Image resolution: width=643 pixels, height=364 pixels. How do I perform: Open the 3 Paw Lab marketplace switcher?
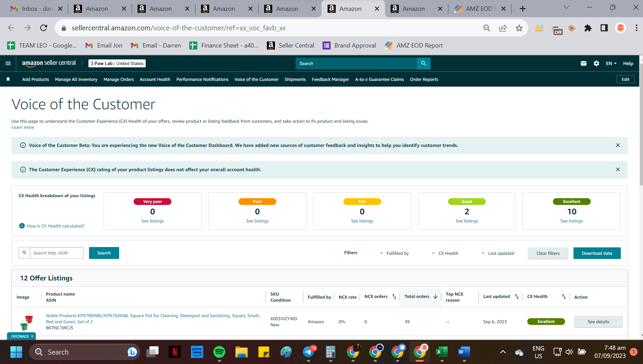117,63
